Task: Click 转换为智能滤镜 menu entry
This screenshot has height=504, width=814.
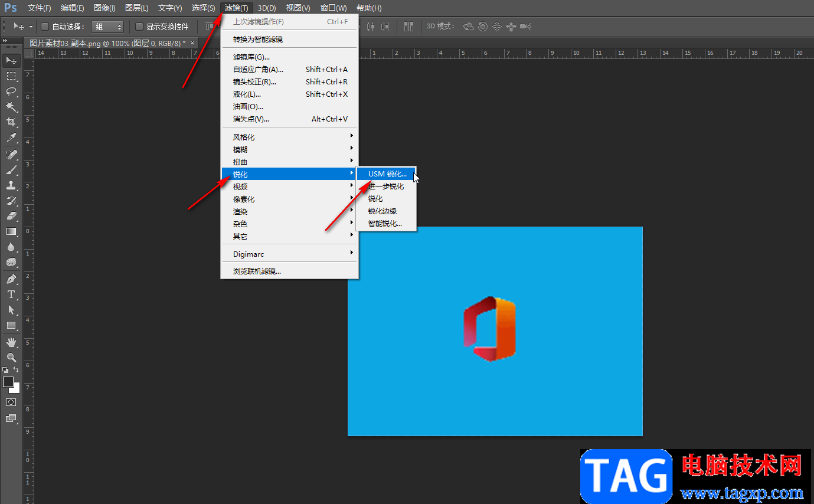Action: point(289,39)
